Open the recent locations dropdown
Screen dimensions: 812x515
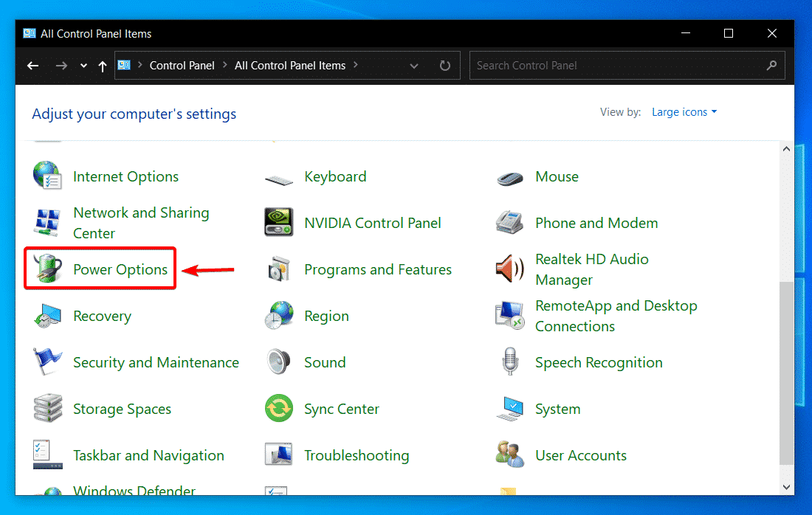coord(83,66)
